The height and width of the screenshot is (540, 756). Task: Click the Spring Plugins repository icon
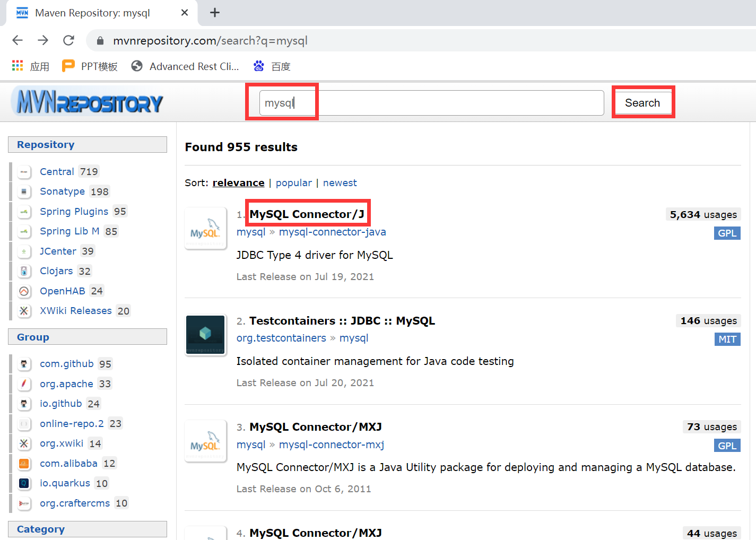click(x=24, y=212)
